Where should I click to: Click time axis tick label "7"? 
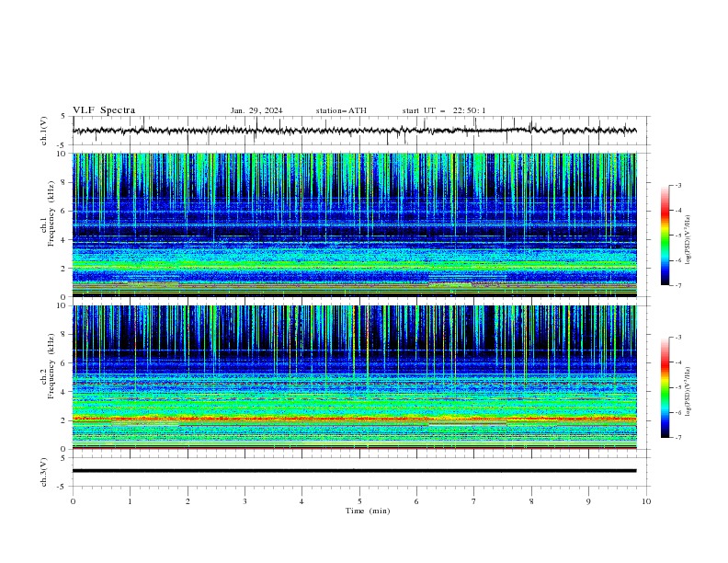(x=474, y=501)
